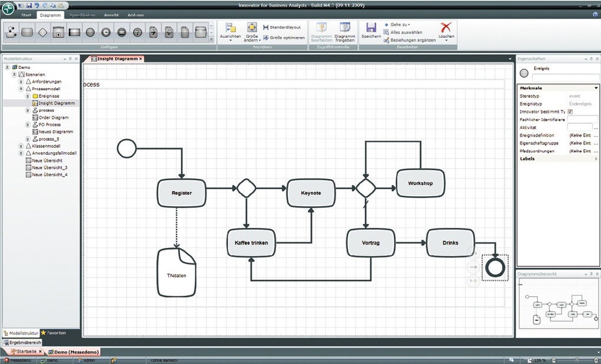Select the rounded rectangle activity shape tool
The image size is (601, 364).
click(x=27, y=32)
